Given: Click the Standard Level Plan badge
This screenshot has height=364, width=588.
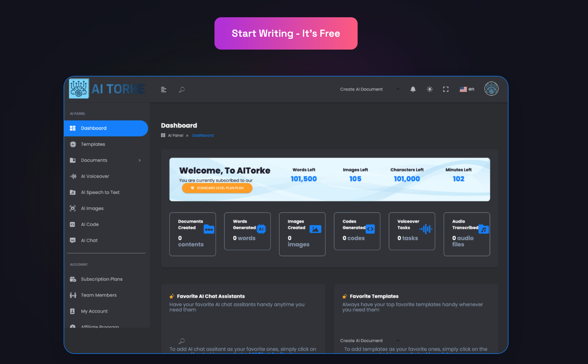Looking at the screenshot, I should click(217, 188).
